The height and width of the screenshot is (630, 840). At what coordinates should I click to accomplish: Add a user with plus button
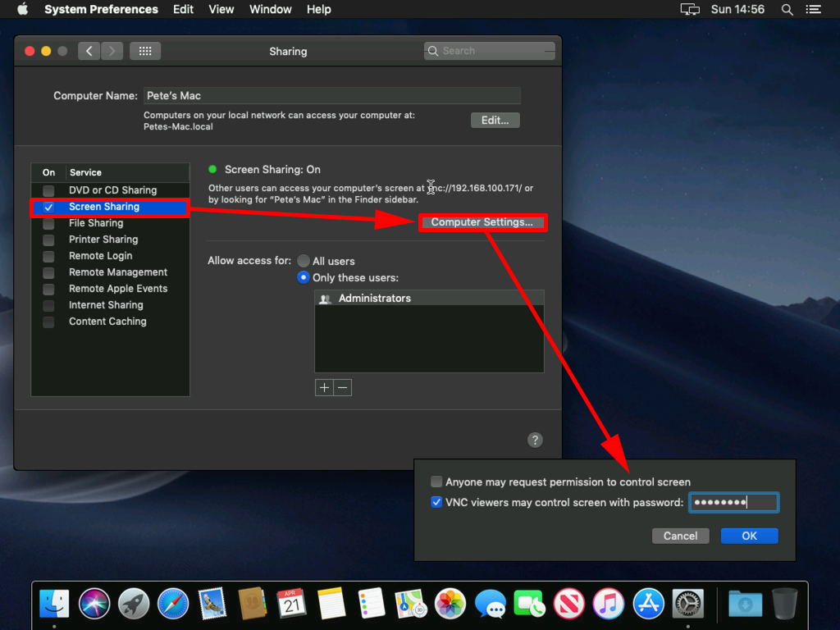pos(324,387)
